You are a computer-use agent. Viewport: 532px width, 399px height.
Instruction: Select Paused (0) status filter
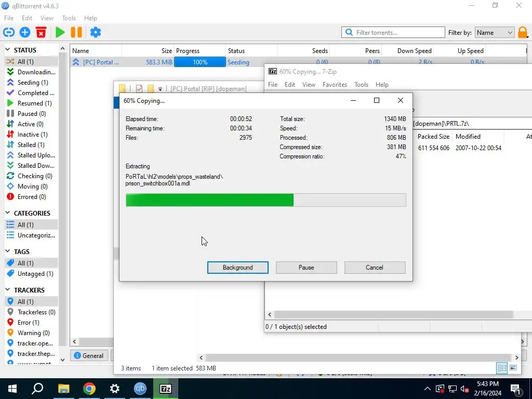click(31, 114)
